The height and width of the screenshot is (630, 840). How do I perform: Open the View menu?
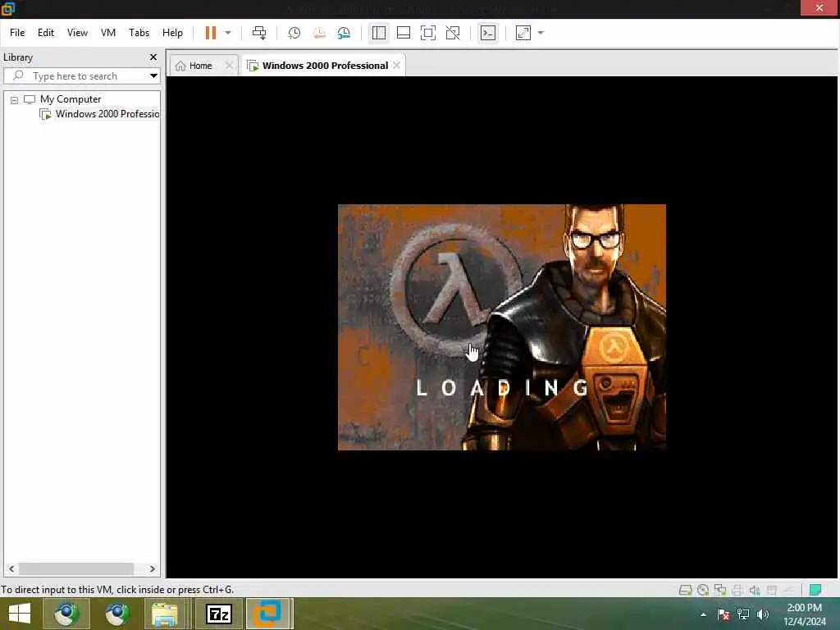click(77, 33)
